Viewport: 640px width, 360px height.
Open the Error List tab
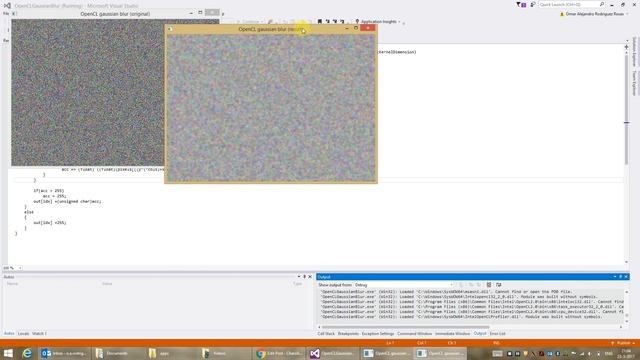[x=497, y=333]
